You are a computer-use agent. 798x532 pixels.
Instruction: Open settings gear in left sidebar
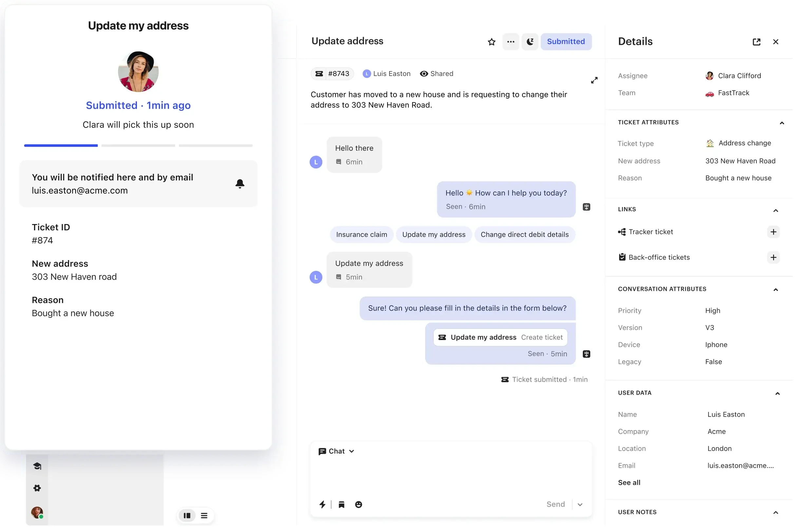[37, 488]
